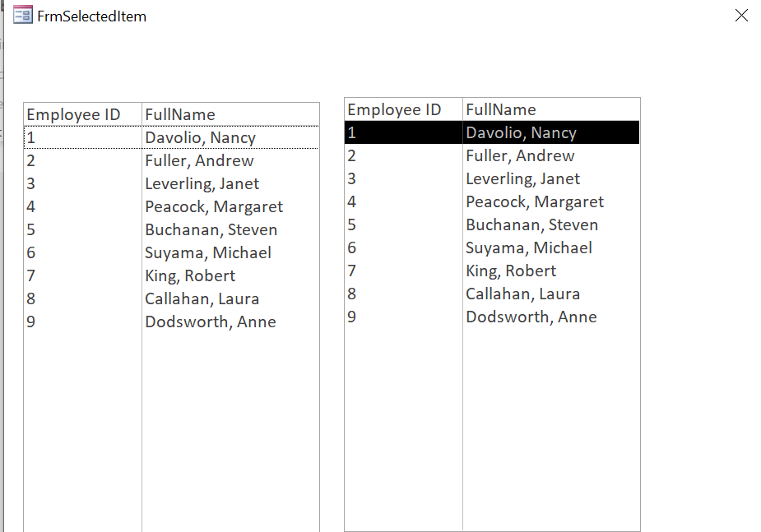Close the FrmSelectedItem form window

click(x=741, y=16)
